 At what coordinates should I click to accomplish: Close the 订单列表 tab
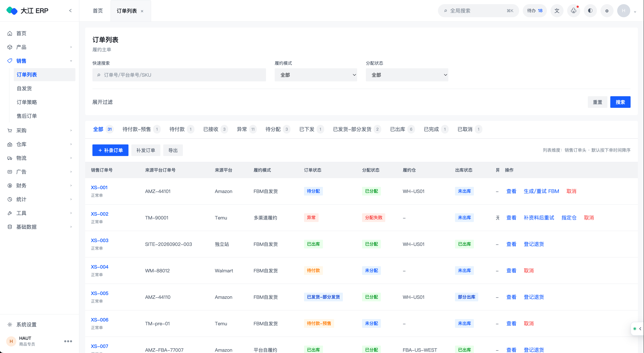[x=142, y=11]
